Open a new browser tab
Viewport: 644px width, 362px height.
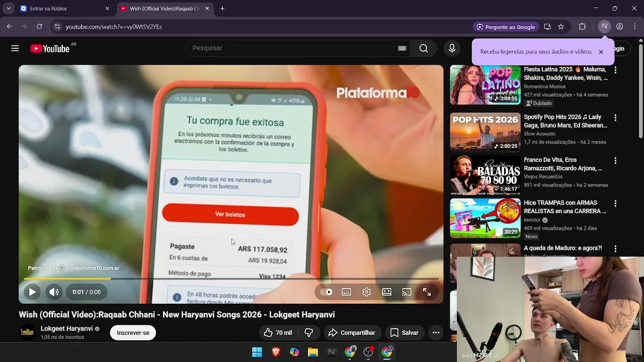(x=222, y=9)
